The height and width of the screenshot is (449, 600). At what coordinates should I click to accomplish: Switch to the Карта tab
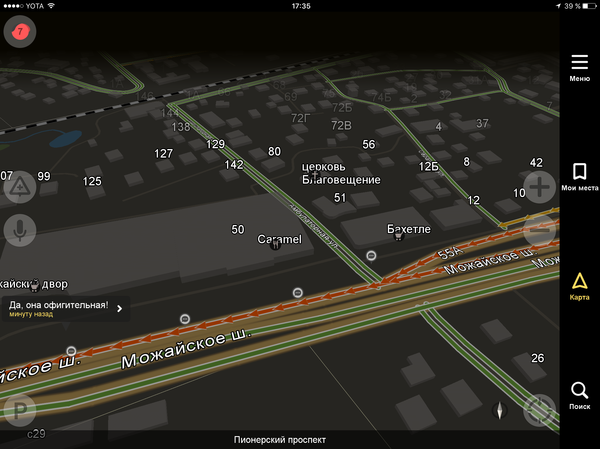579,285
